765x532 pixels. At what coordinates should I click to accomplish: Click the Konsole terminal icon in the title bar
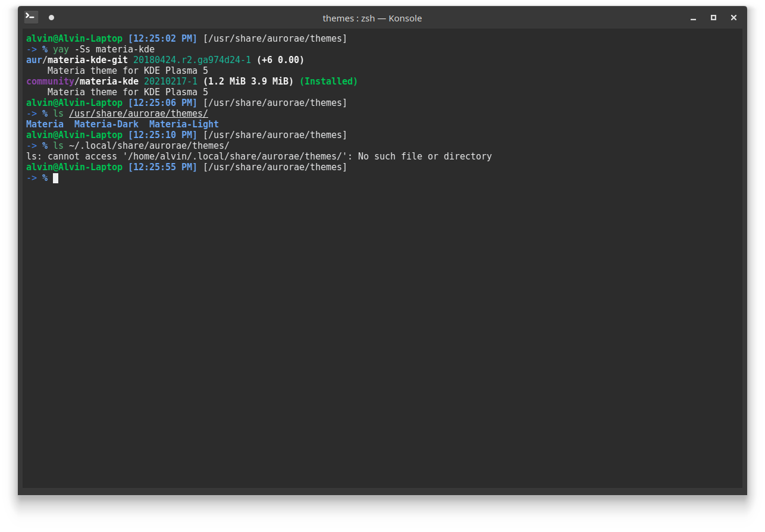[30, 17]
